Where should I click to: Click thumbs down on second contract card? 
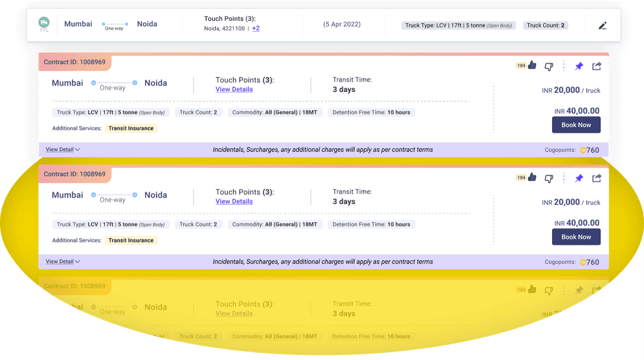[549, 178]
